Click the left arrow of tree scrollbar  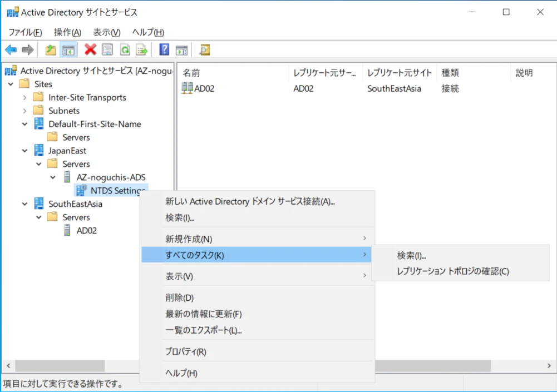pos(8,365)
